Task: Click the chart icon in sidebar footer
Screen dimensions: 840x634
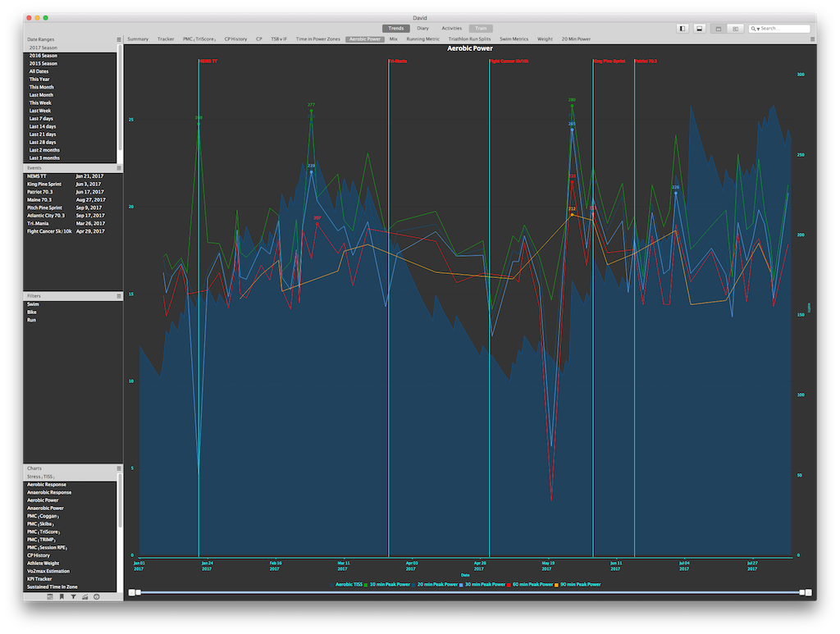Action: tap(84, 596)
